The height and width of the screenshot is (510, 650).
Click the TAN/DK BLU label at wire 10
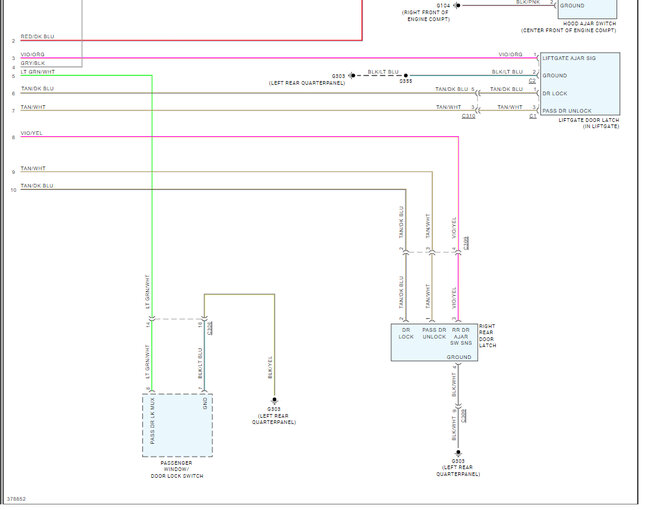37,186
